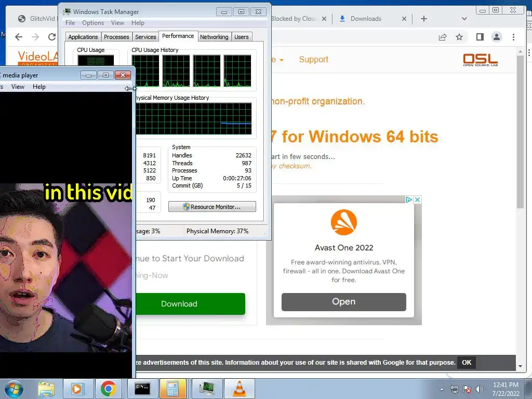Image resolution: width=532 pixels, height=399 pixels.
Task: Click the video frame in the media player
Action: 66,235
